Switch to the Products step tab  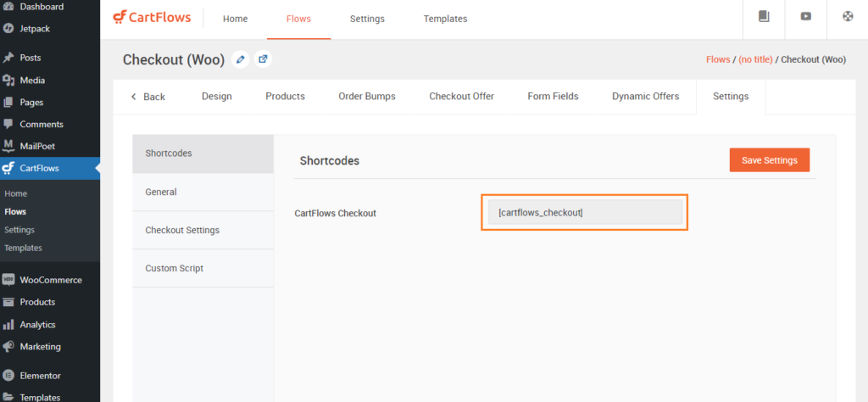(x=285, y=97)
